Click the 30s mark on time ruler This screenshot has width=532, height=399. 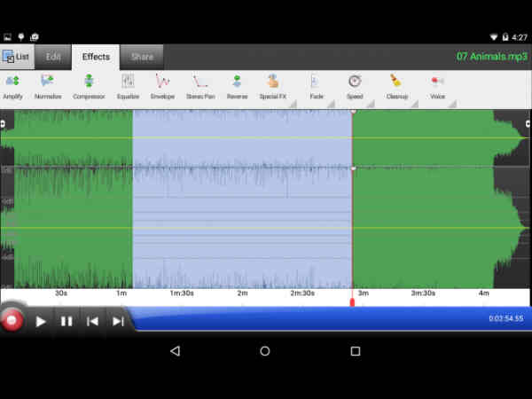[61, 293]
